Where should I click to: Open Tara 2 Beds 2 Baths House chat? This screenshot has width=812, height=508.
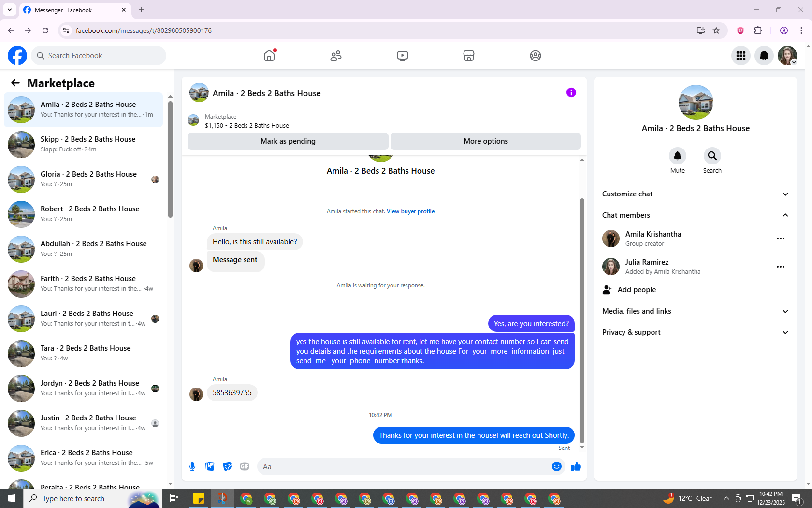pyautogui.click(x=83, y=354)
